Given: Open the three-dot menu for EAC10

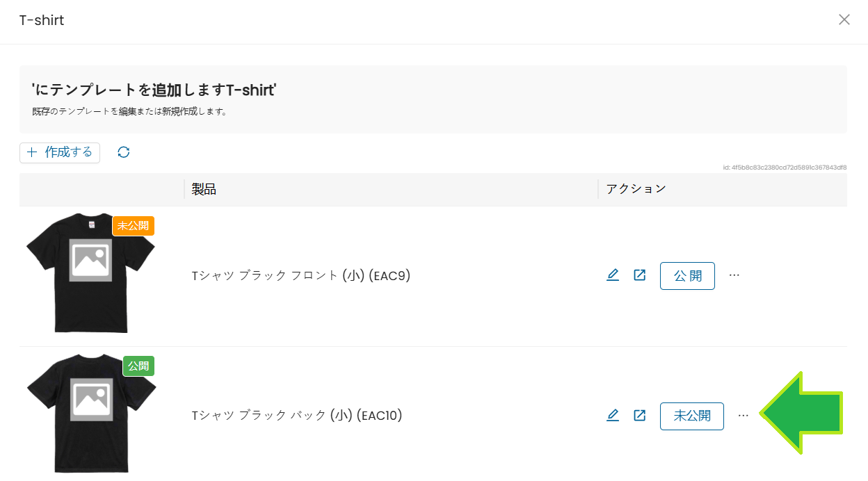Looking at the screenshot, I should tap(744, 416).
